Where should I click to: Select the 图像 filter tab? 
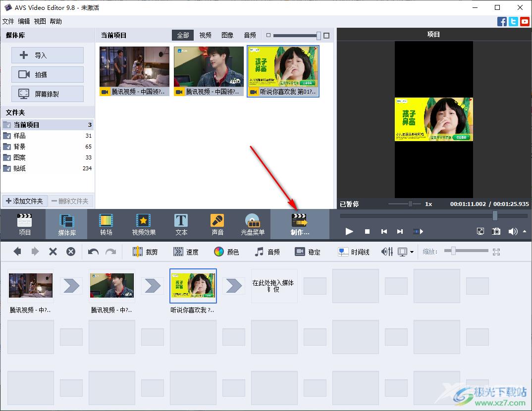coord(227,35)
